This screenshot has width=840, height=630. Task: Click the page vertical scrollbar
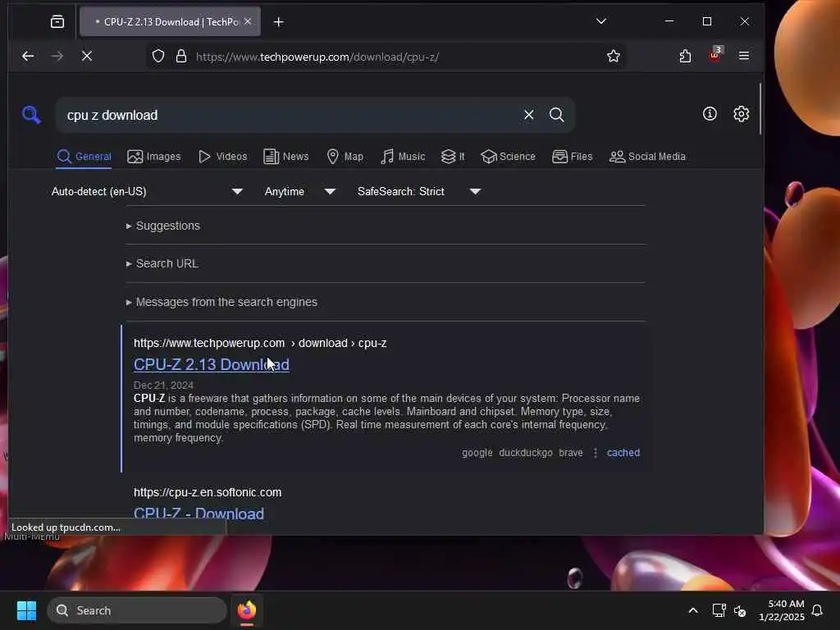(760, 109)
